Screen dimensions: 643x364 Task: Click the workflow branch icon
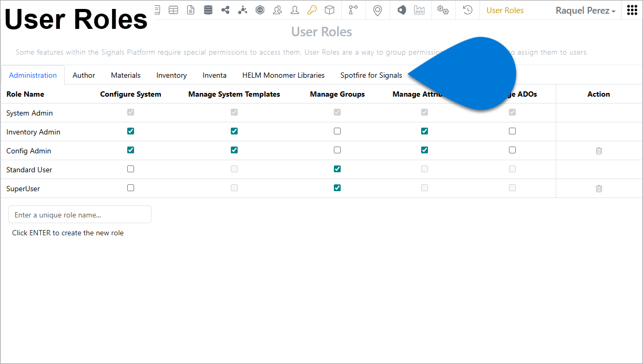[353, 10]
